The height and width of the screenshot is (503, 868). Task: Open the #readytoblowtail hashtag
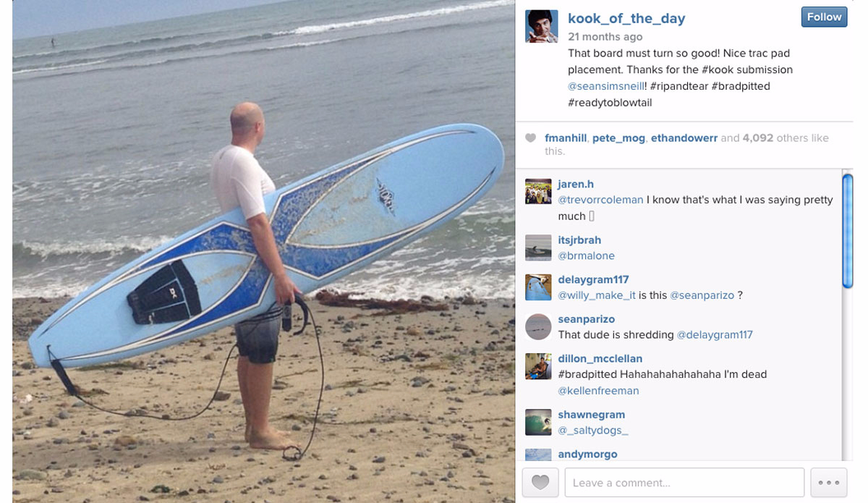(x=610, y=103)
